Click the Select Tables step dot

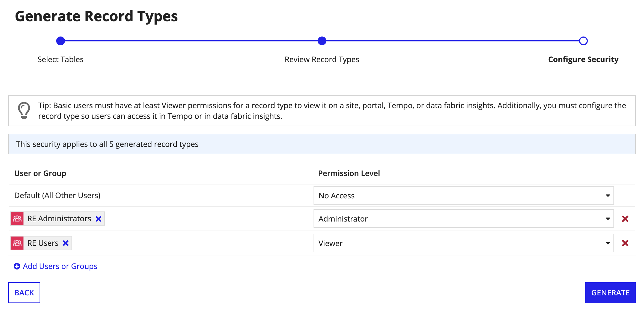pyautogui.click(x=61, y=41)
